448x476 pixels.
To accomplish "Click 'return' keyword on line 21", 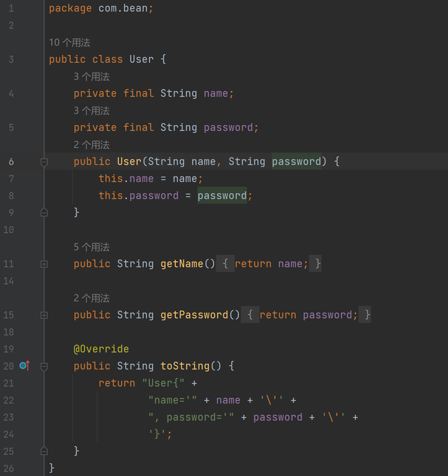I will tap(117, 383).
